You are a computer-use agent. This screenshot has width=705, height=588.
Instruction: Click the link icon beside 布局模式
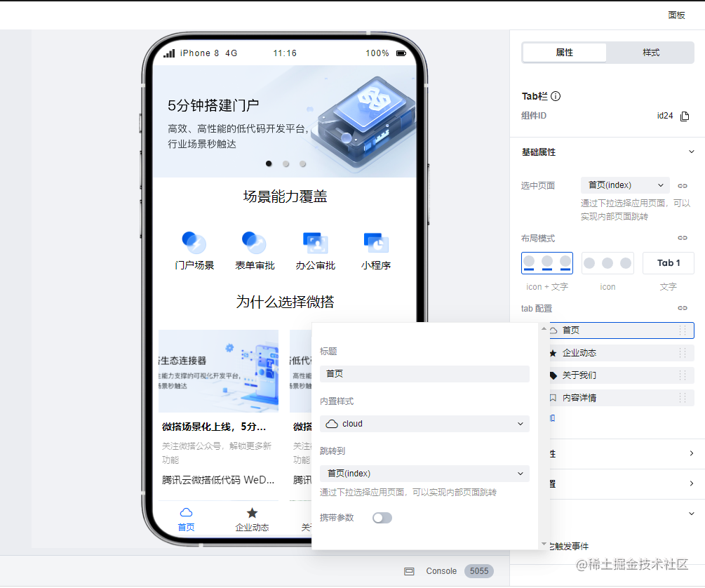[683, 238]
